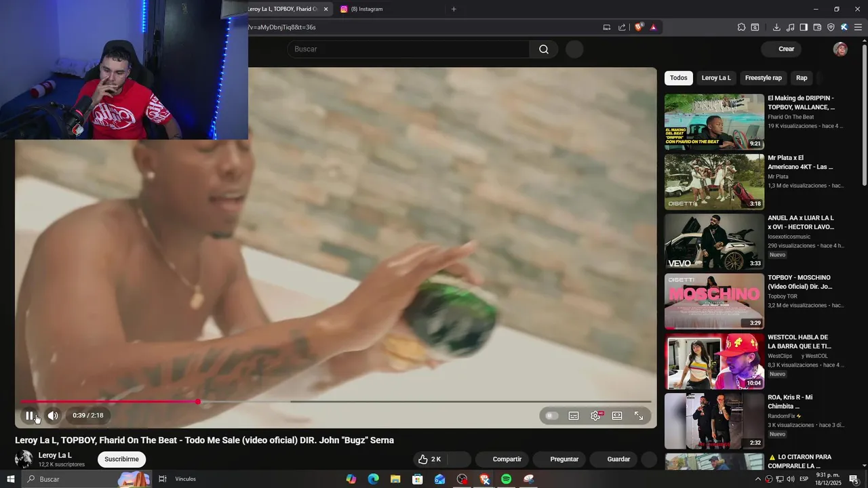Open the browser downloads icon
Screen dimensions: 868x488
pos(776,27)
